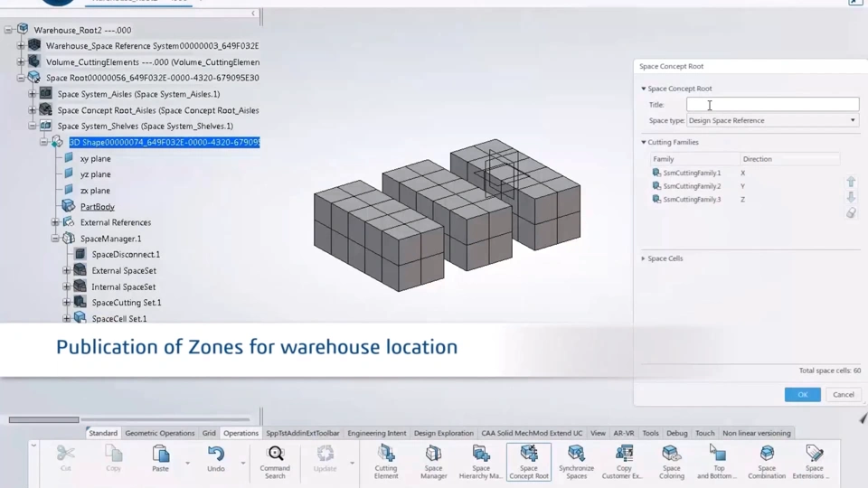
Task: Move cutting family down with arrow
Action: 851,197
